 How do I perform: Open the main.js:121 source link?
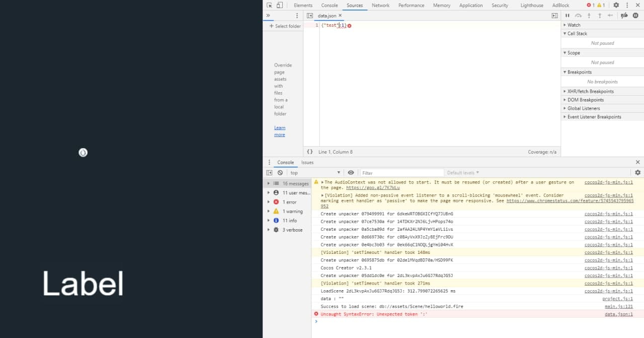(619, 306)
